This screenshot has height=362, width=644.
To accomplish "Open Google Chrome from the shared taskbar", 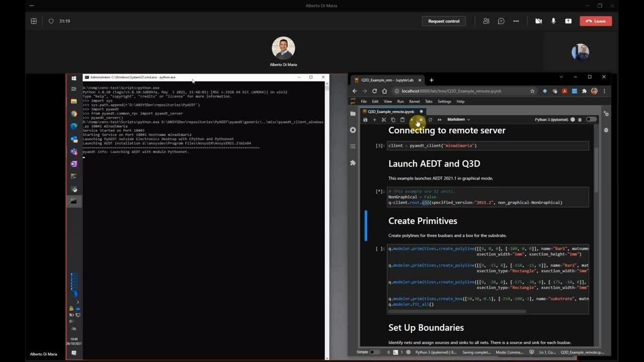I will click(x=74, y=114).
